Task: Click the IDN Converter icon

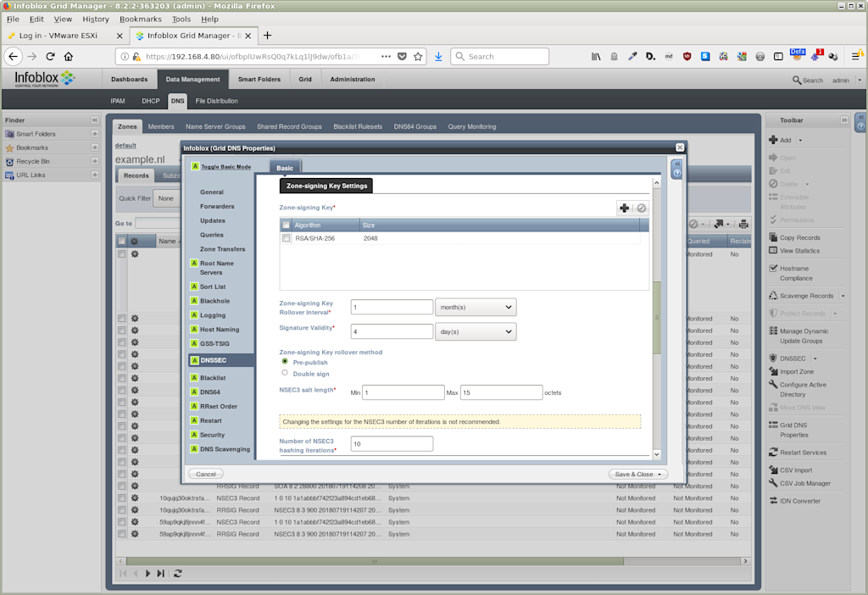Action: pyautogui.click(x=773, y=501)
